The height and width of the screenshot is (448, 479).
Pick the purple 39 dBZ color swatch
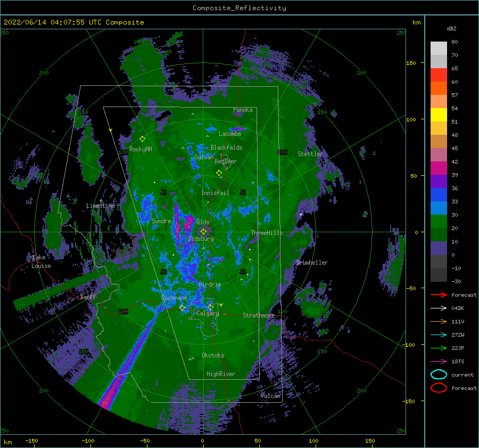(439, 181)
